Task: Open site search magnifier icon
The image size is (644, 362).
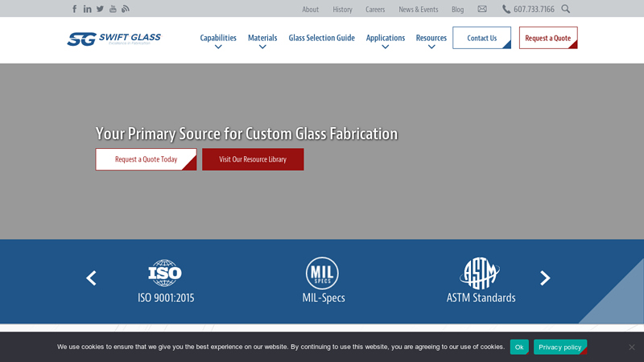Action: pyautogui.click(x=566, y=9)
